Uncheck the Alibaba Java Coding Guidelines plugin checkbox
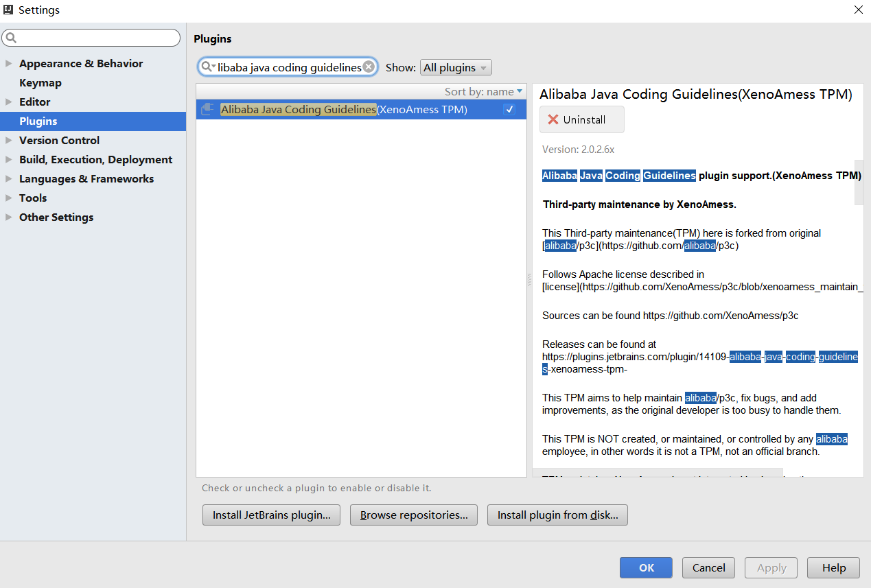 coord(509,109)
